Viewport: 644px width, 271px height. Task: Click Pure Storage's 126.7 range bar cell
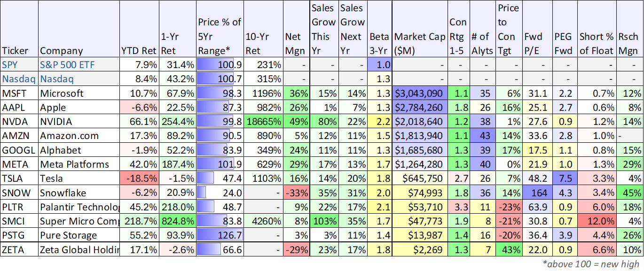pos(220,235)
